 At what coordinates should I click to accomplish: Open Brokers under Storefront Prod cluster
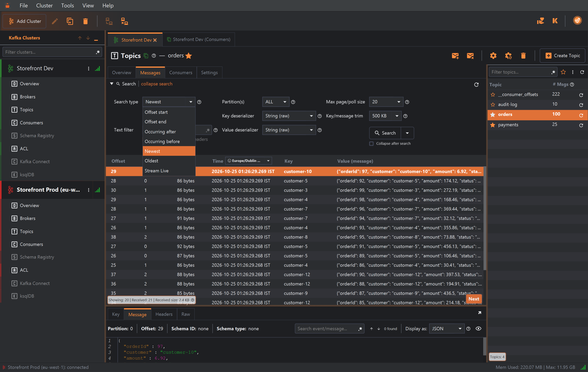coord(28,218)
